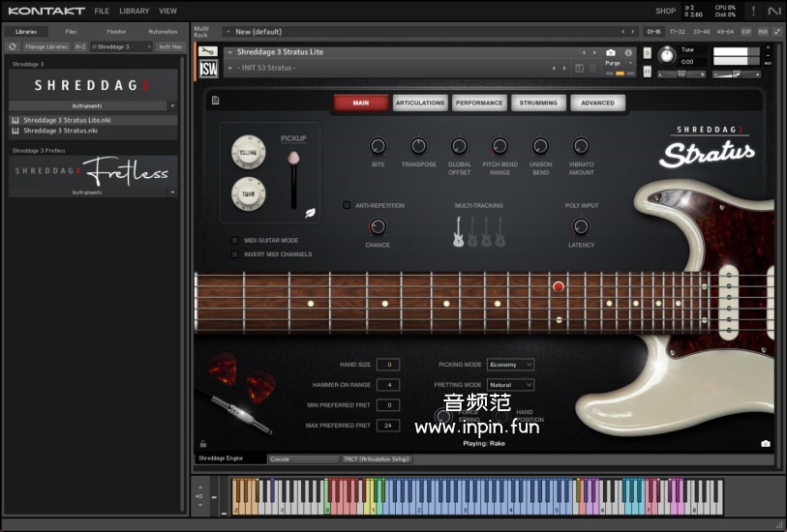
Task: Toggle A-Z library sorting
Action: (x=80, y=46)
